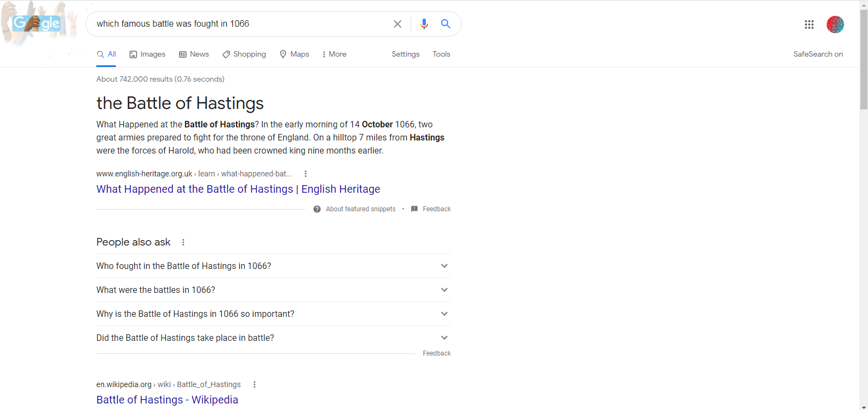This screenshot has width=868, height=410.
Task: Switch to the News tab
Action: 194,54
